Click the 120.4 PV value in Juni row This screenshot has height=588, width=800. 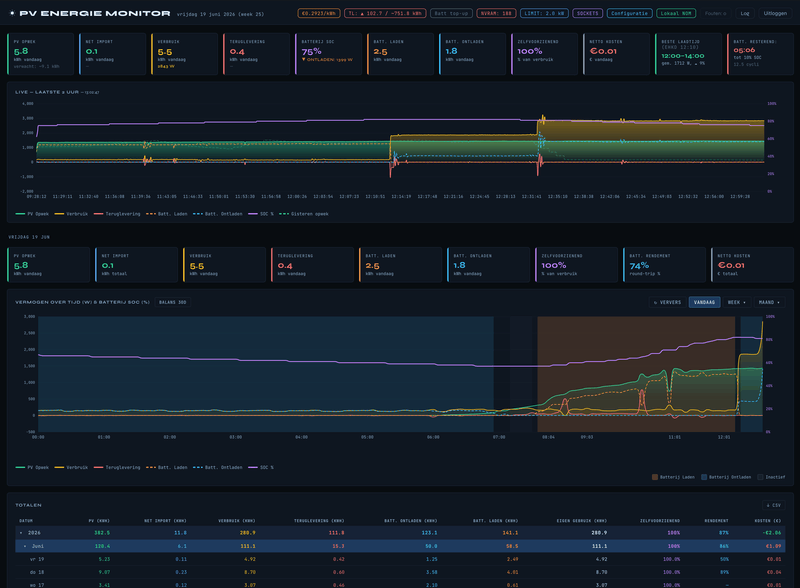click(x=102, y=546)
